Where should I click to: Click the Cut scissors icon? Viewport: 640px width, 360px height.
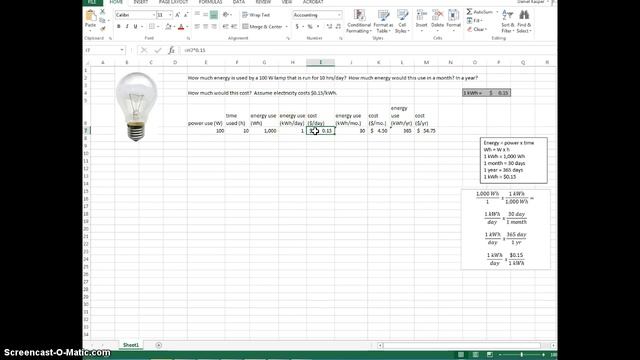tap(102, 12)
